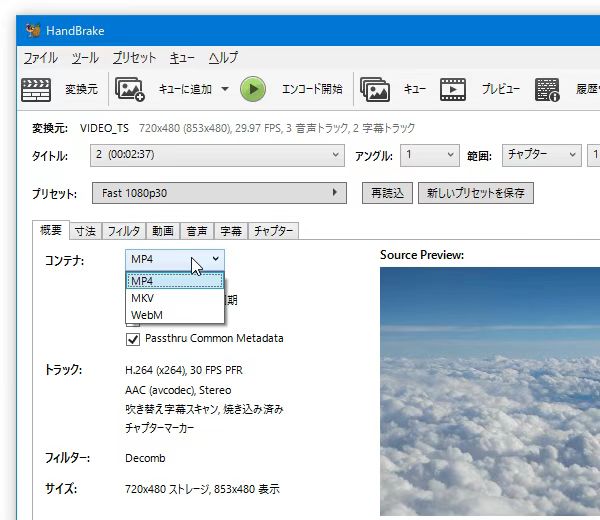Collapse the コンテナ MP4 combo box
The width and height of the screenshot is (600, 520).
(175, 259)
